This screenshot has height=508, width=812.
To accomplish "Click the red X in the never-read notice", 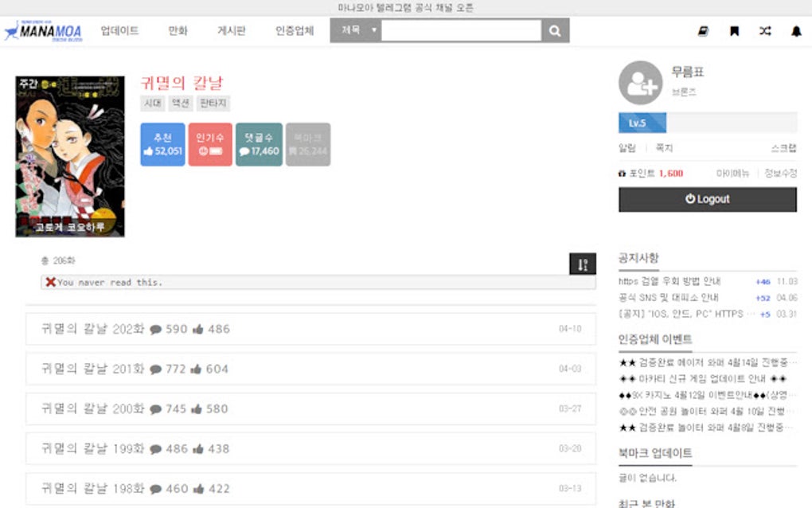I will 50,282.
